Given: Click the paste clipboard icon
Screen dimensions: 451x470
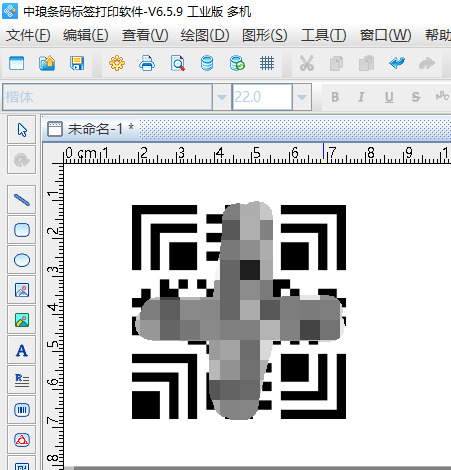Looking at the screenshot, I should pyautogui.click(x=366, y=63).
